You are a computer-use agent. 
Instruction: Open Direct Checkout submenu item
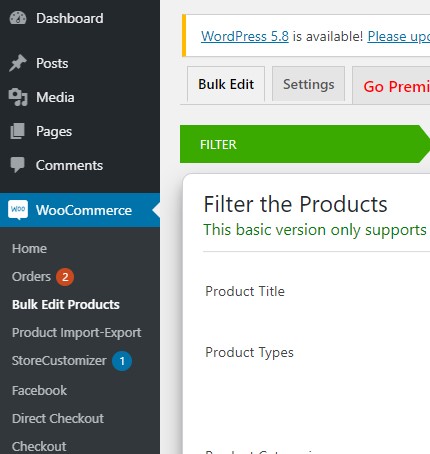[x=58, y=419]
